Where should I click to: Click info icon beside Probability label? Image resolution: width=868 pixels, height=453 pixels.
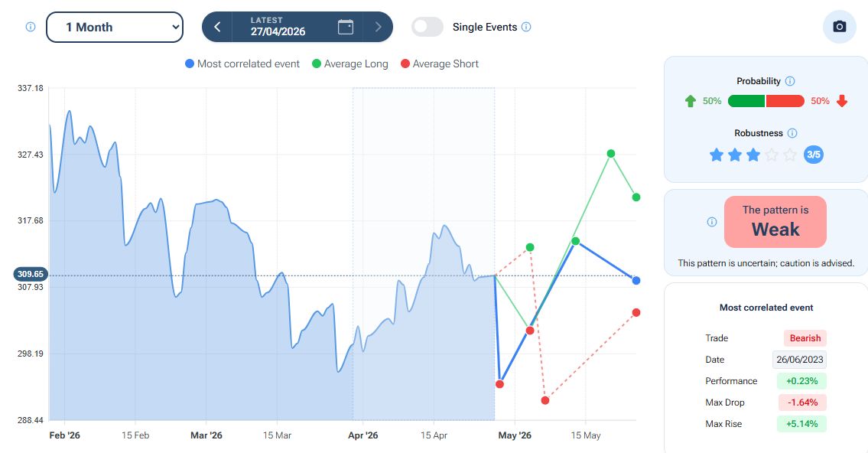pyautogui.click(x=790, y=81)
